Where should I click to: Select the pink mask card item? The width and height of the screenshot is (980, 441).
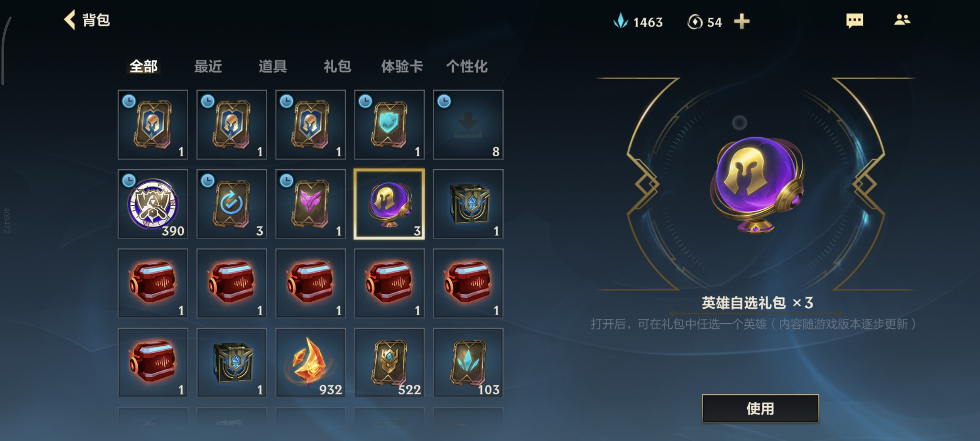pyautogui.click(x=310, y=204)
